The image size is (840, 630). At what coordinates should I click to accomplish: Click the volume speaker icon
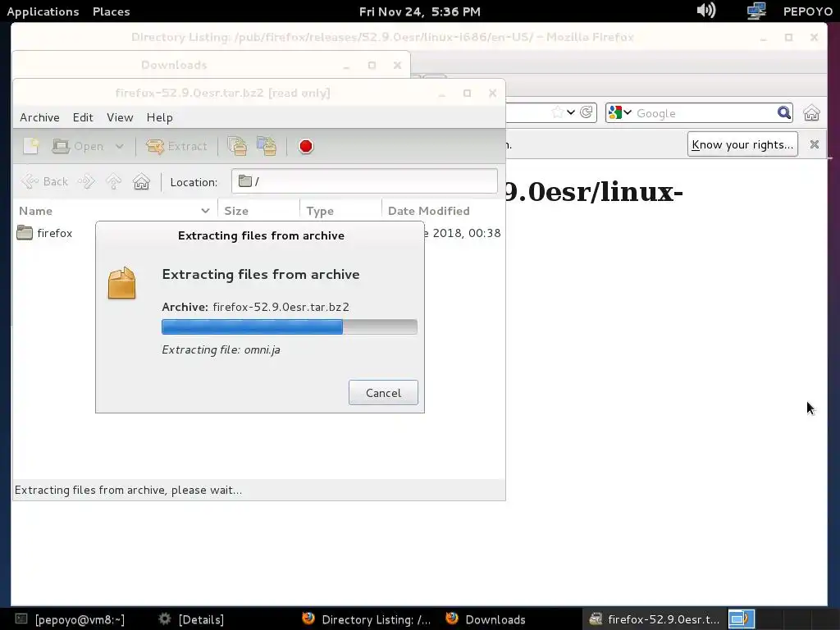(706, 10)
